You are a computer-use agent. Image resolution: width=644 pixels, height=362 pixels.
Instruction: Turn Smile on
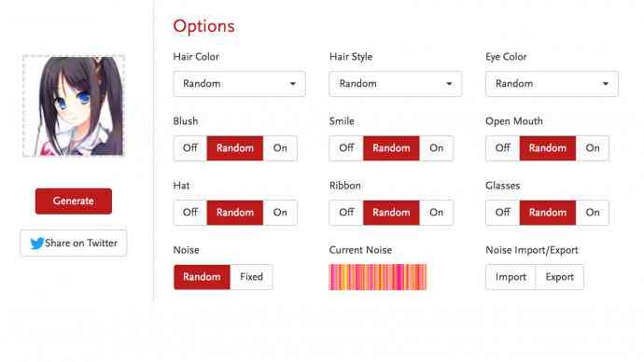click(x=436, y=148)
